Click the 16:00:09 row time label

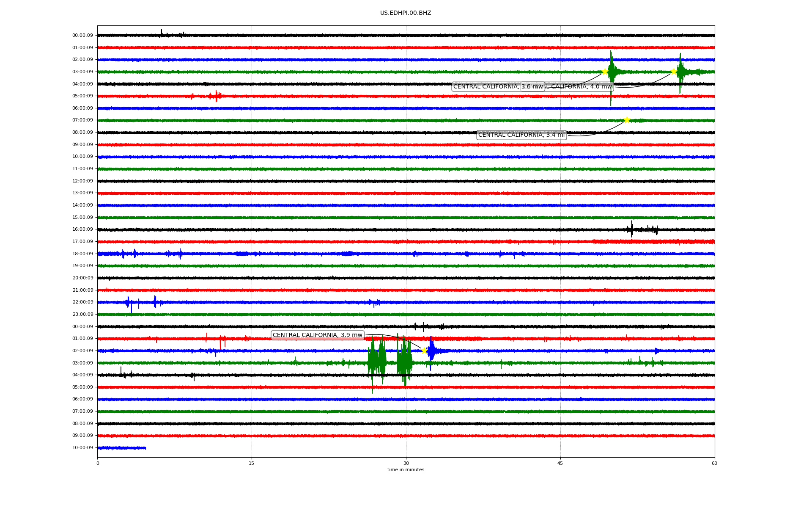[x=82, y=229]
